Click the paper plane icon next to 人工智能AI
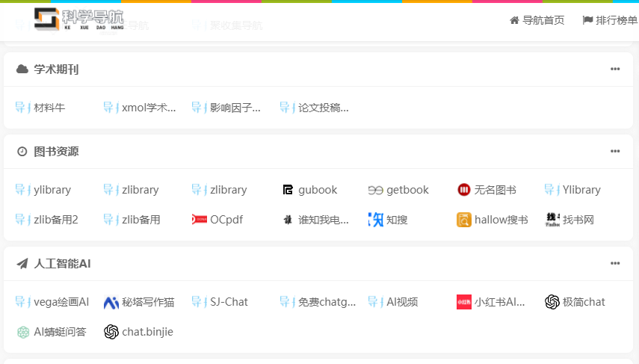The height and width of the screenshot is (364, 639). (22, 264)
